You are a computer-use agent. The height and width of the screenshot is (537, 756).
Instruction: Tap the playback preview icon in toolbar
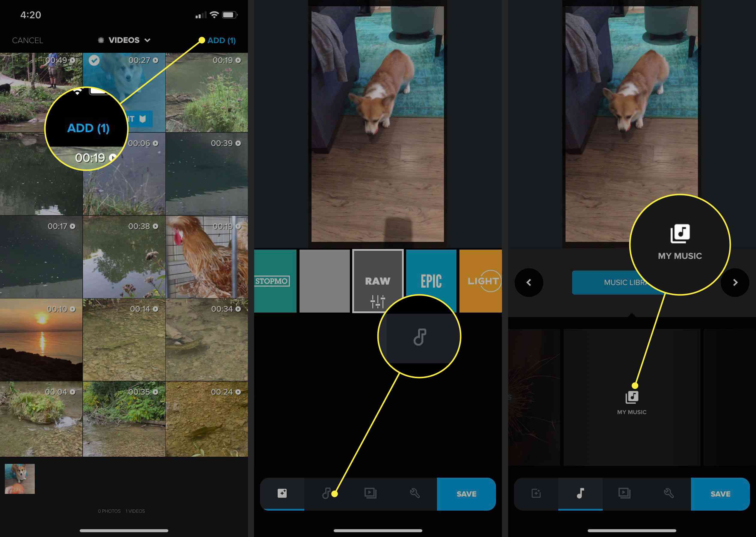pyautogui.click(x=370, y=494)
